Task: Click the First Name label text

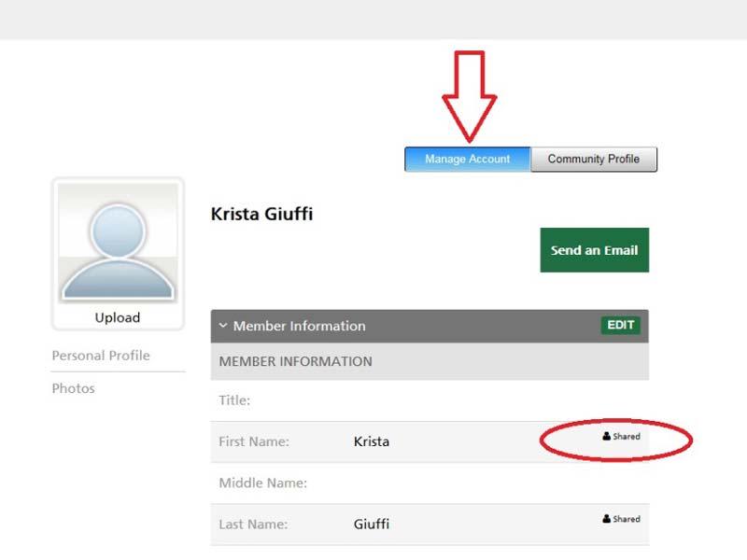Action: tap(254, 441)
